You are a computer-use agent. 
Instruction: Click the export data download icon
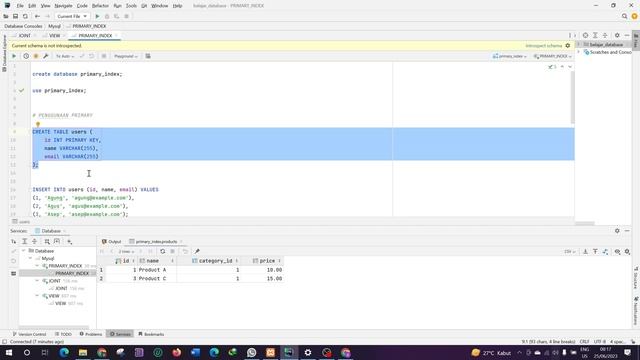click(x=585, y=251)
